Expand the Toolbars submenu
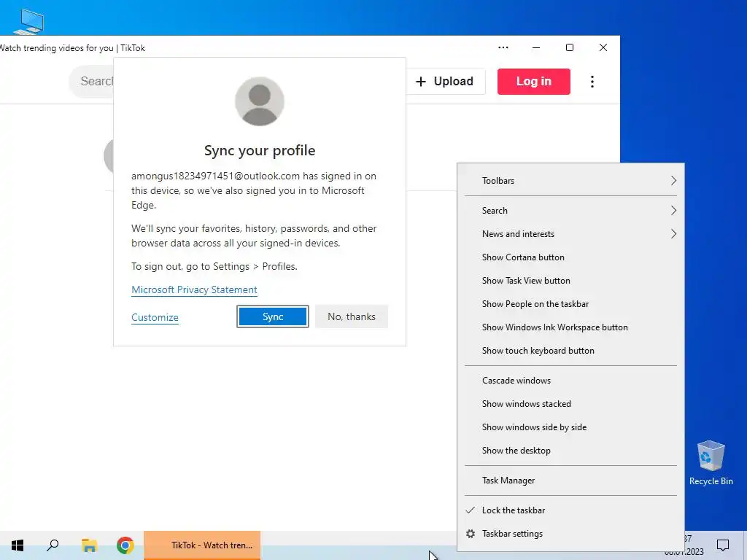The width and height of the screenshot is (747, 560). 570,181
